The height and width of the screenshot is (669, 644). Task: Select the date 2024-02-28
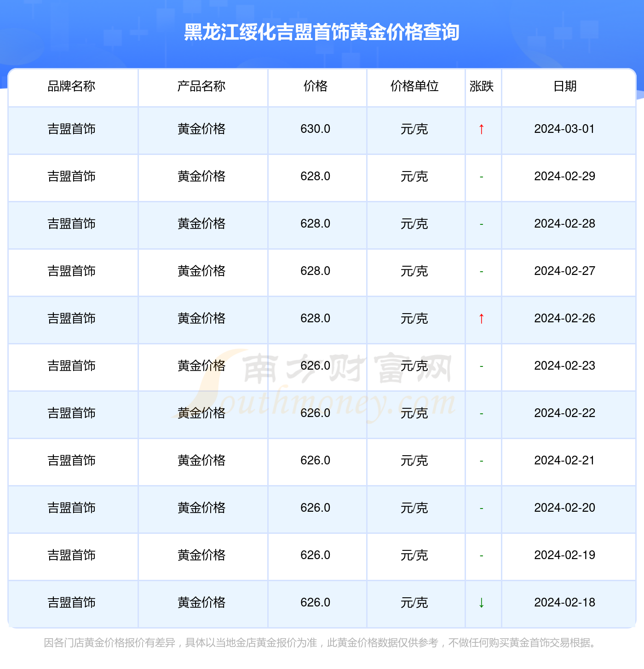[x=565, y=224]
